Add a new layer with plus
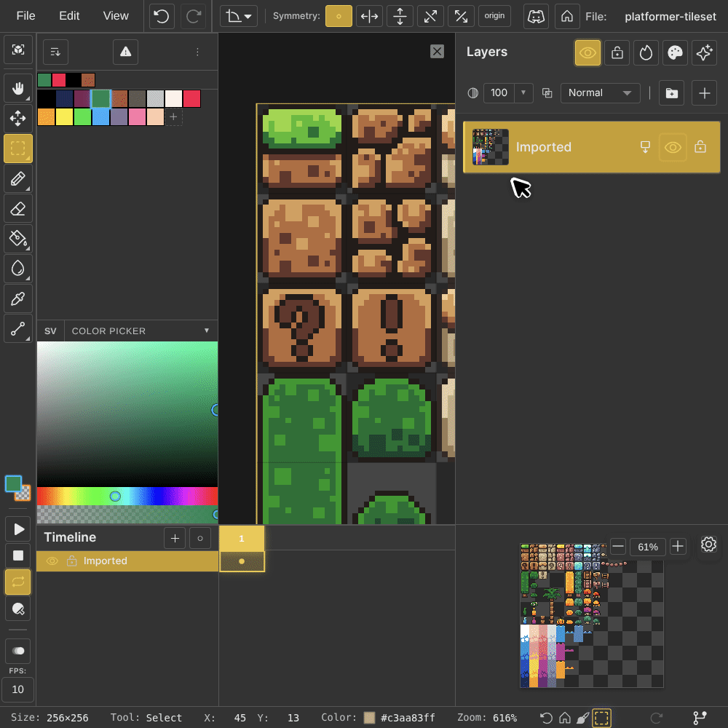This screenshot has width=728, height=728. [x=704, y=93]
